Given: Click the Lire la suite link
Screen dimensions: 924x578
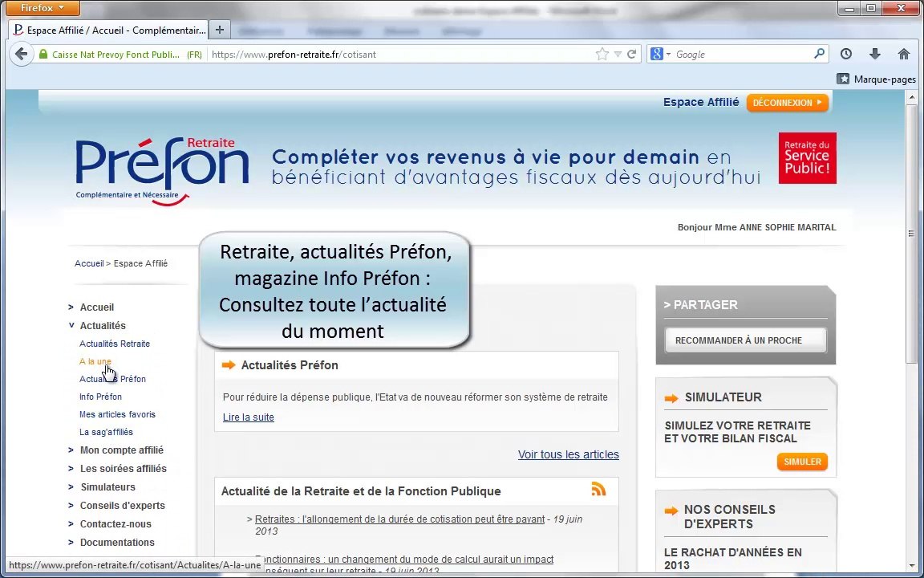Looking at the screenshot, I should pos(248,417).
